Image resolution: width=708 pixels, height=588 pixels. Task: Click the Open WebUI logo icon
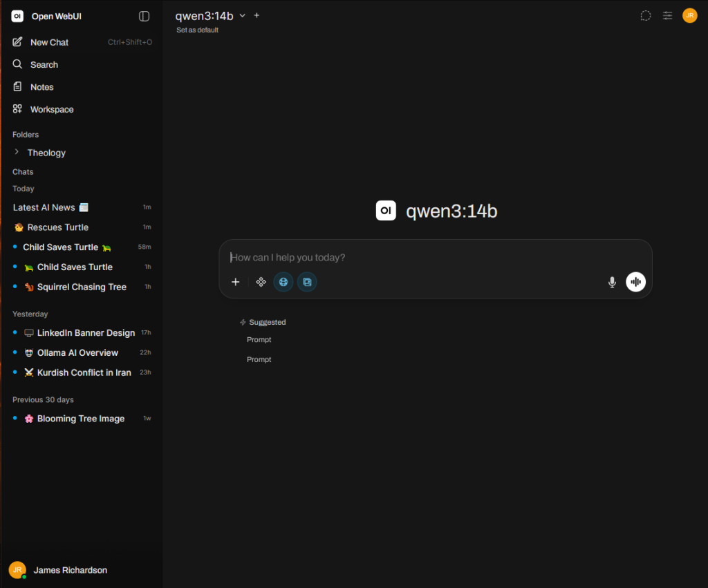click(17, 17)
